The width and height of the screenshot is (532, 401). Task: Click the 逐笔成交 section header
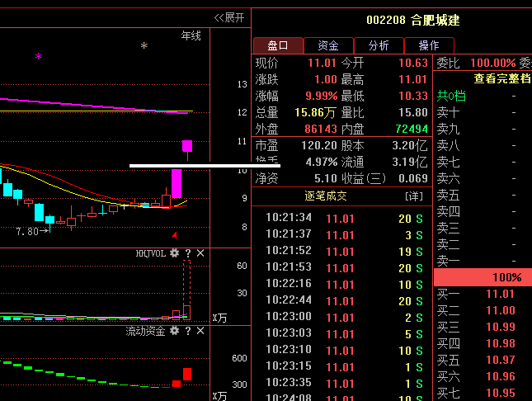(x=326, y=196)
